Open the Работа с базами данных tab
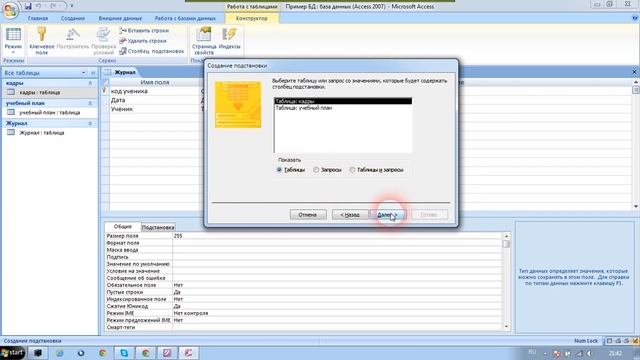This screenshot has width=640, height=360. tap(185, 18)
